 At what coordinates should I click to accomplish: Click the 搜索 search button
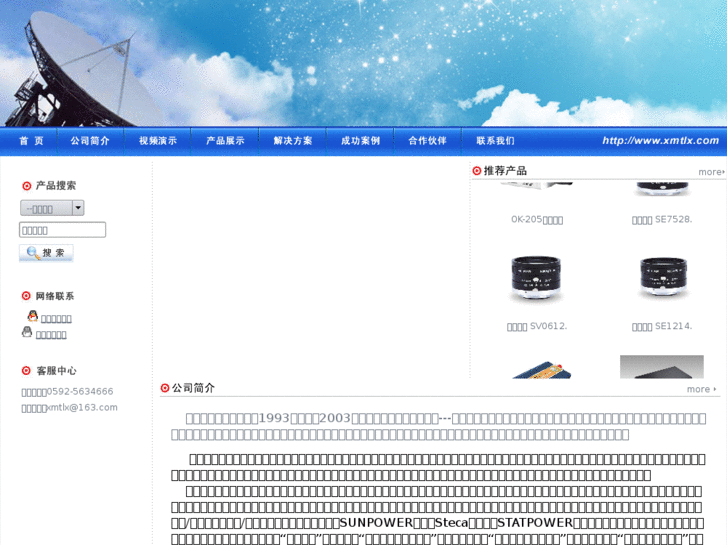(x=46, y=253)
